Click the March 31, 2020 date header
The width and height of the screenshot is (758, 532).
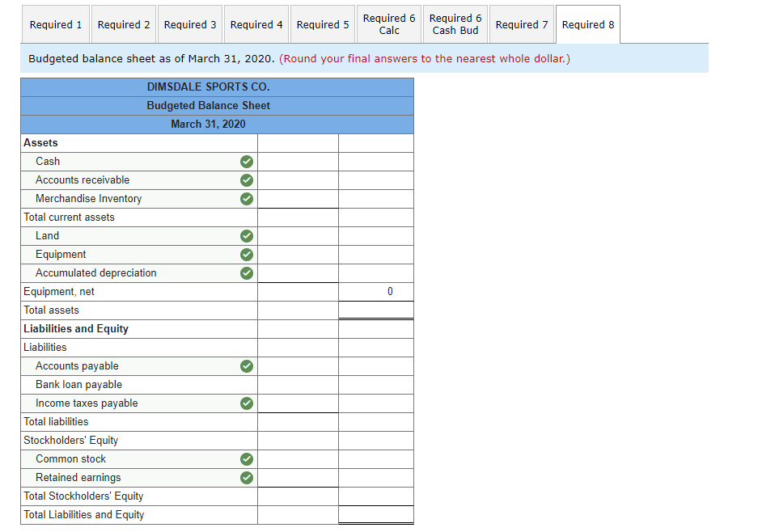click(209, 125)
